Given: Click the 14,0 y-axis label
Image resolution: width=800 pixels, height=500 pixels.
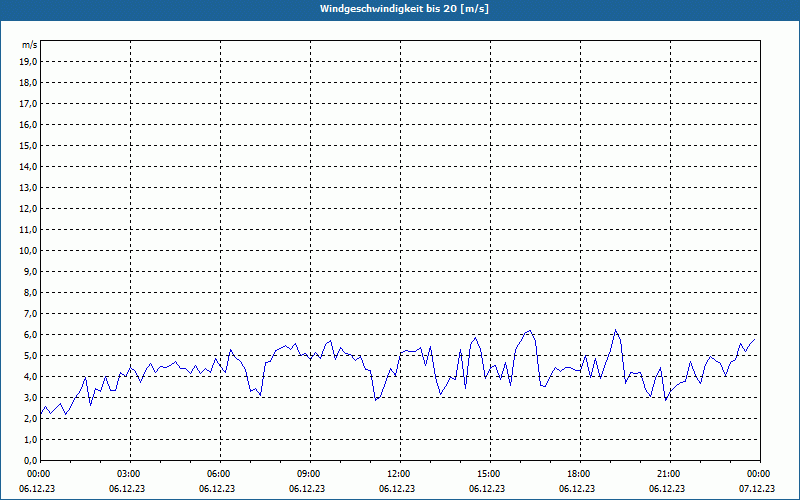Looking at the screenshot, I should point(28,166).
